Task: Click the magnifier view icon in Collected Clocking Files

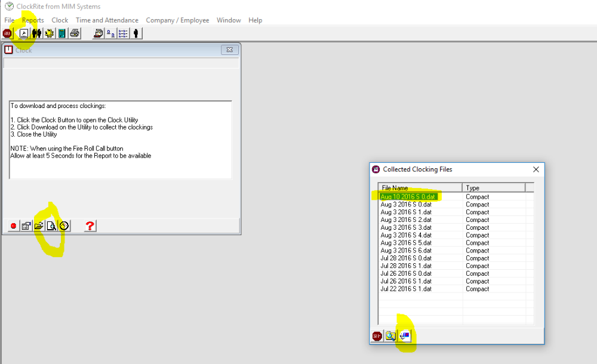Action: pos(390,336)
